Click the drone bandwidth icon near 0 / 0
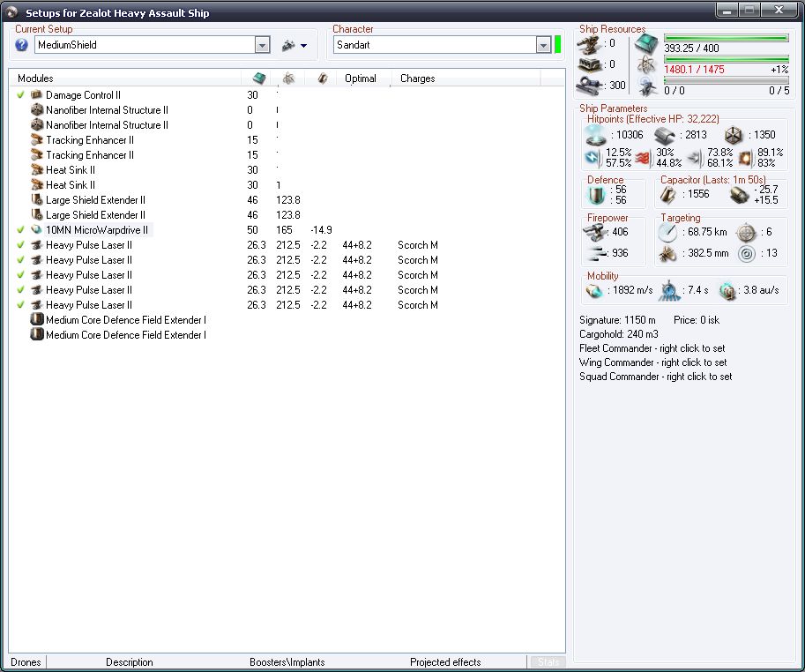805x672 pixels. 646,86
